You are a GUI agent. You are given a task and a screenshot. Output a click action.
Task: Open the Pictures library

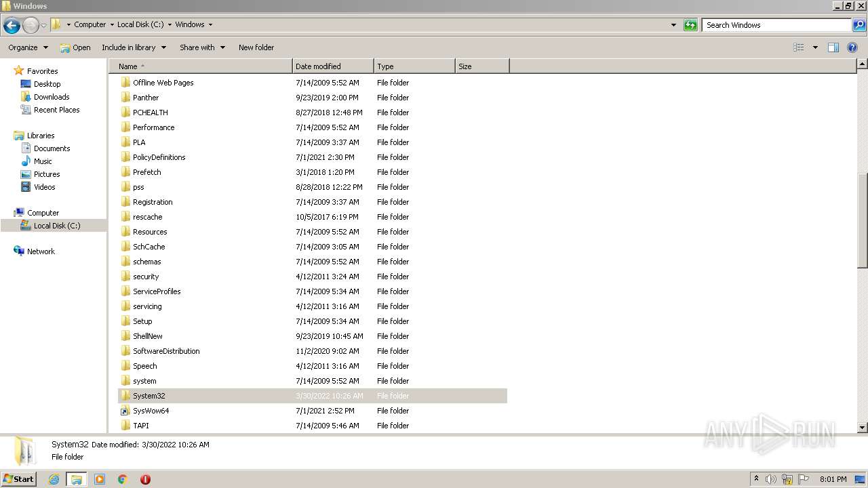pyautogui.click(x=47, y=174)
